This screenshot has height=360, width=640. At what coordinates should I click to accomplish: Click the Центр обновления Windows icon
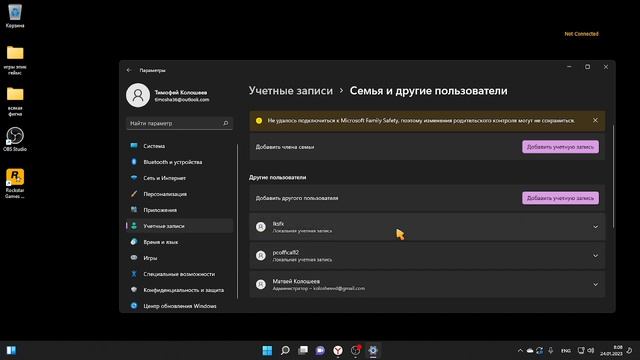pyautogui.click(x=134, y=306)
